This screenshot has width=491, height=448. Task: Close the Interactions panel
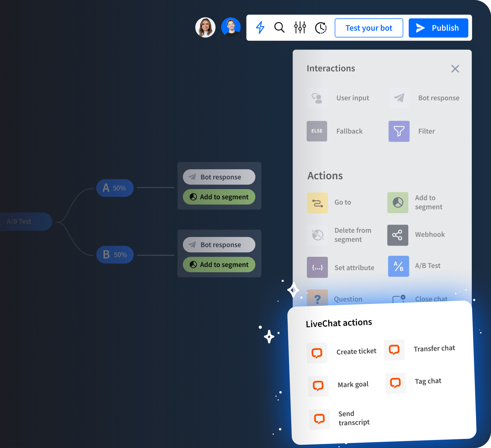click(x=455, y=69)
